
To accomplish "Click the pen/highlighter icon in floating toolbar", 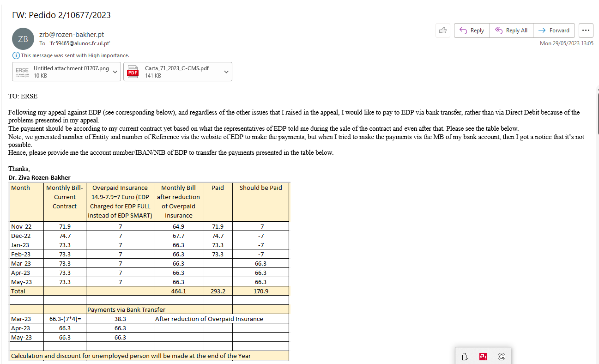I will pos(465,356).
